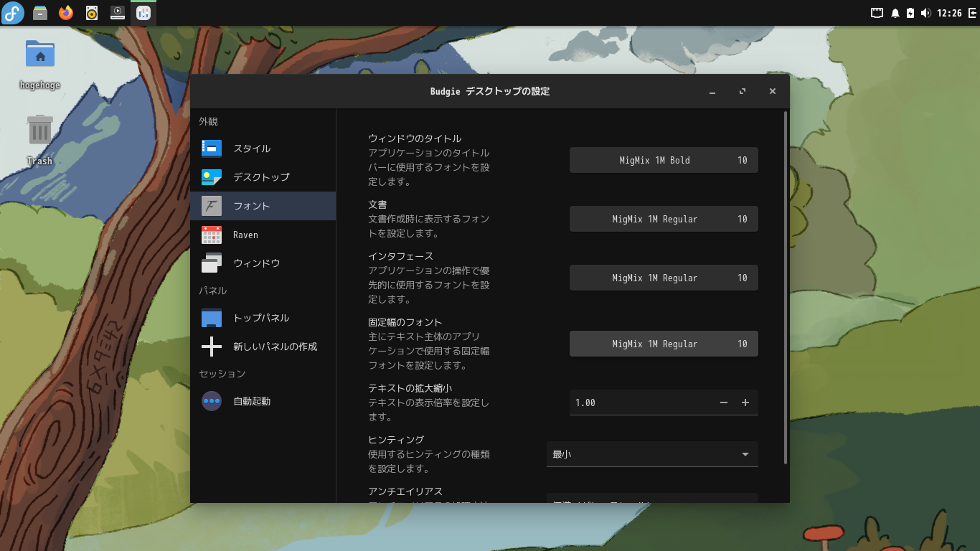Change the 固定幅のフォント monospace font button
Viewport: 980px width, 551px height.
664,344
